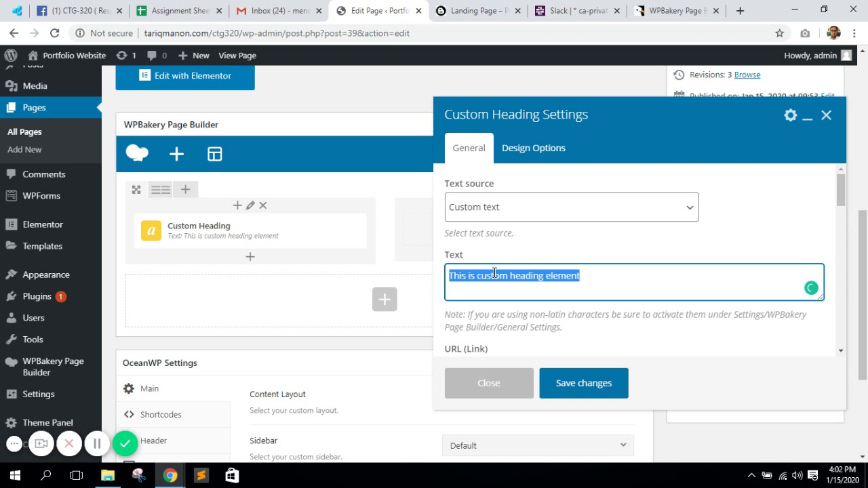Click Add New under Pages
The height and width of the screenshot is (488, 868).
(24, 150)
